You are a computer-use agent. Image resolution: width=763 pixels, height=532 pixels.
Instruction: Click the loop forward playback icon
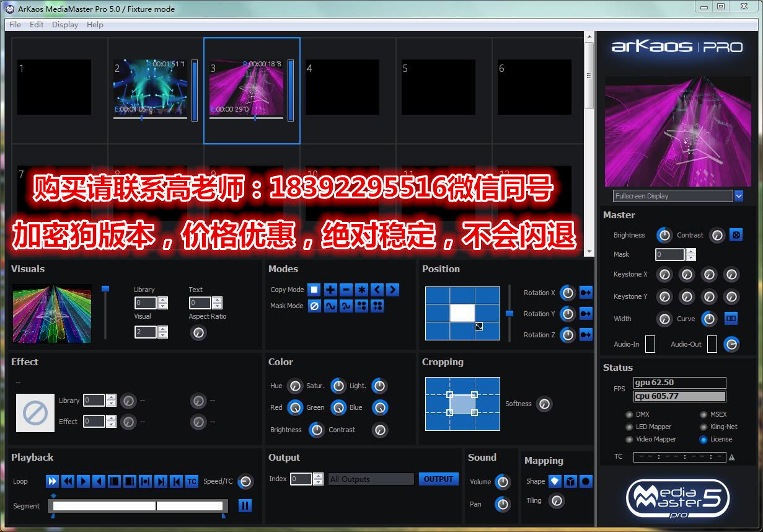[x=53, y=481]
